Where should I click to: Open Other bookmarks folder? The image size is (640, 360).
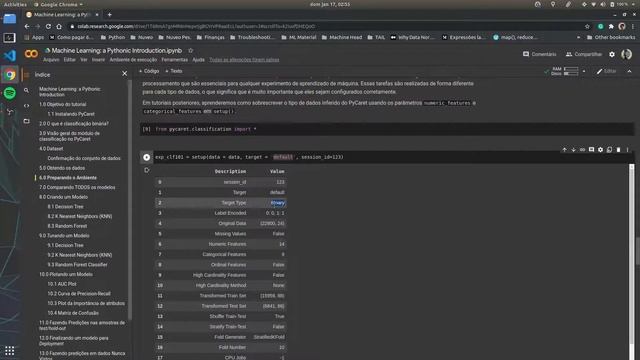[611, 38]
